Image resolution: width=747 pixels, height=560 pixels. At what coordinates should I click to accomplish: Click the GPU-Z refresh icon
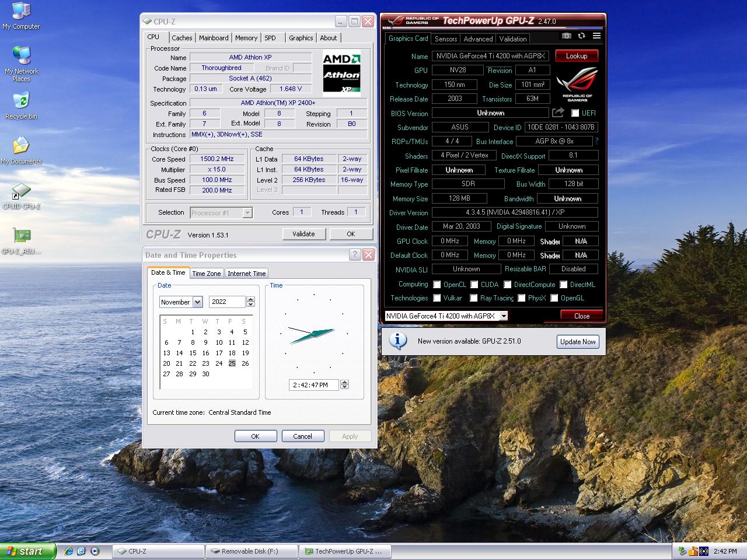pos(581,36)
